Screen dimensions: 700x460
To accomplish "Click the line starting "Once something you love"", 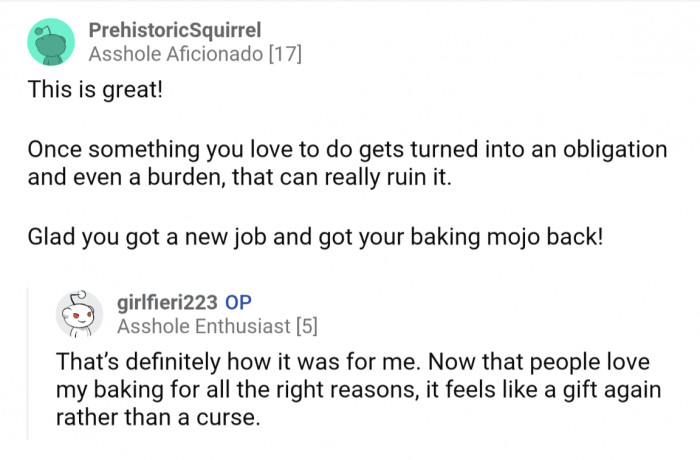I will coord(346,150).
